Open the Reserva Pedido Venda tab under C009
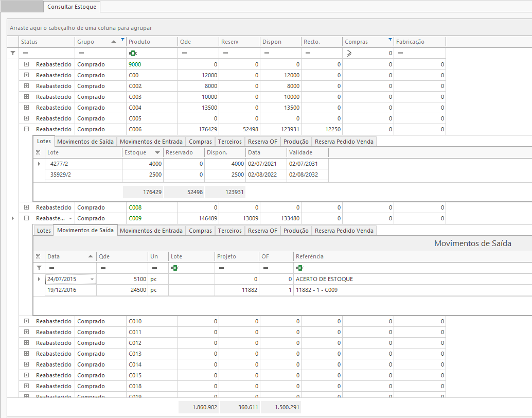The width and height of the screenshot is (532, 418). [x=344, y=231]
